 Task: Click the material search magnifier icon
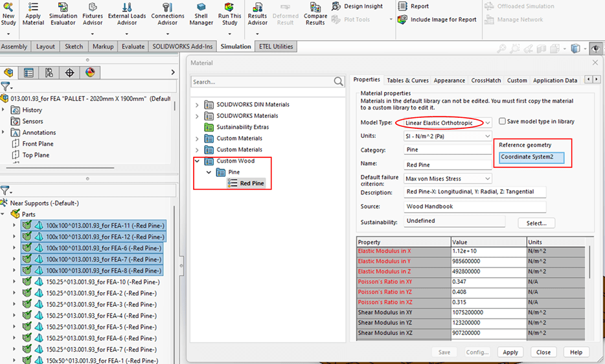coord(339,82)
